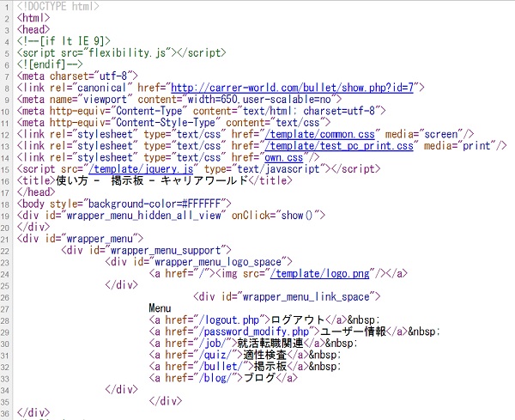This screenshot has width=515, height=420.
Task: Click the wrapper_menu_logo_space div line
Action: (x=199, y=262)
